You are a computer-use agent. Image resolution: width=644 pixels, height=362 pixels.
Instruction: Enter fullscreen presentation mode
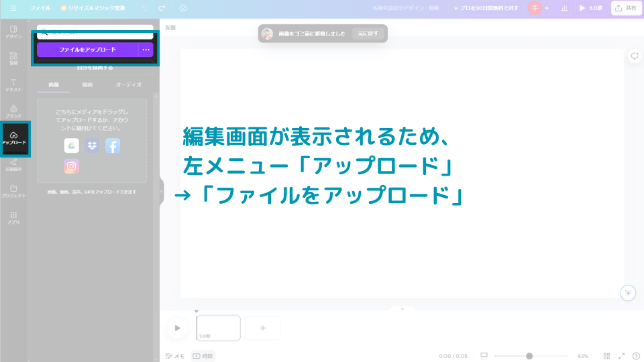[621, 356]
